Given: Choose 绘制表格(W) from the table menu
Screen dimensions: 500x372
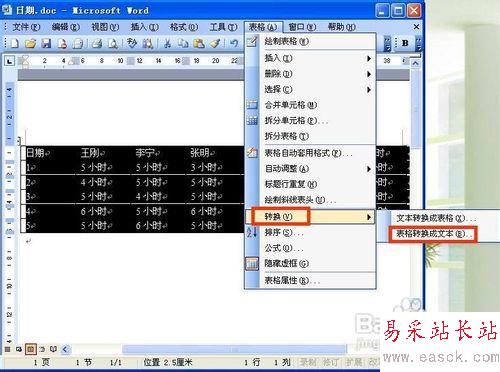Looking at the screenshot, I should tap(310, 41).
